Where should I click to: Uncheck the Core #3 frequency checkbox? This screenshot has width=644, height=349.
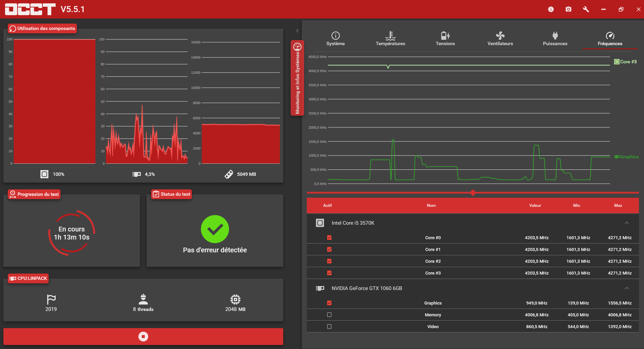pos(329,273)
